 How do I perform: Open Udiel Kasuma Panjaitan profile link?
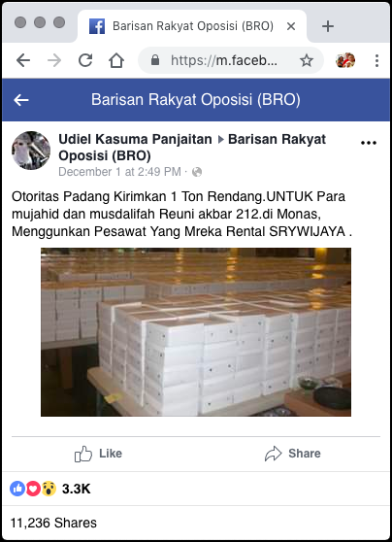135,139
